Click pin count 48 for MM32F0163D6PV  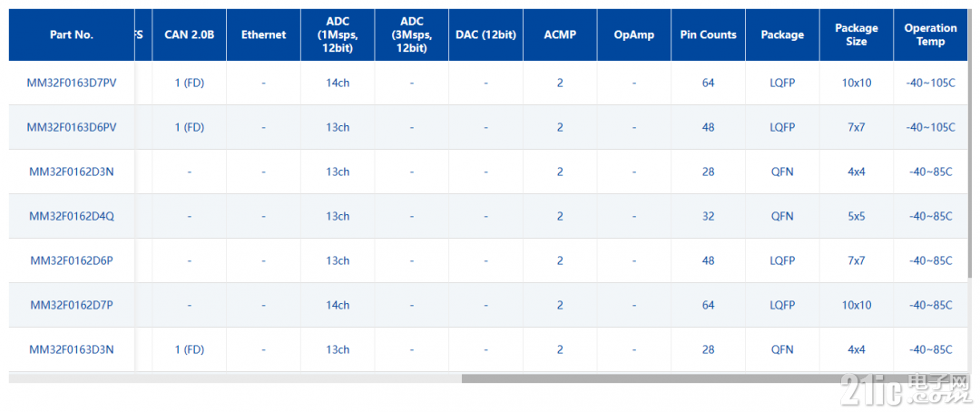coord(708,127)
